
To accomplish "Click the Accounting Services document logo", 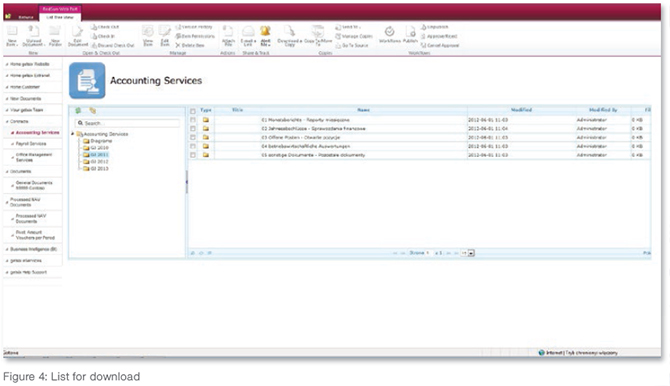I will click(x=87, y=80).
